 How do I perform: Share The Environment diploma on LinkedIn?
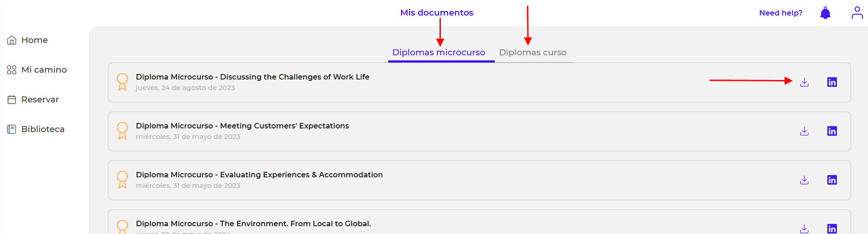click(832, 229)
